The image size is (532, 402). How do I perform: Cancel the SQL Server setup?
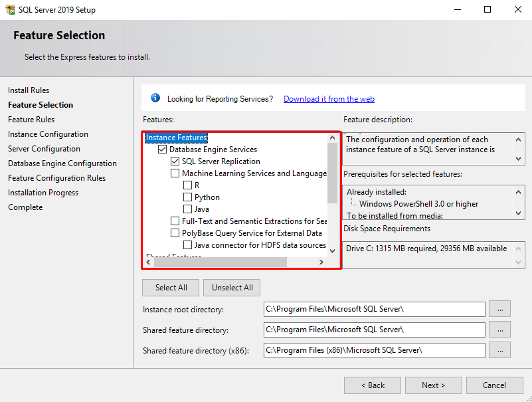(494, 385)
